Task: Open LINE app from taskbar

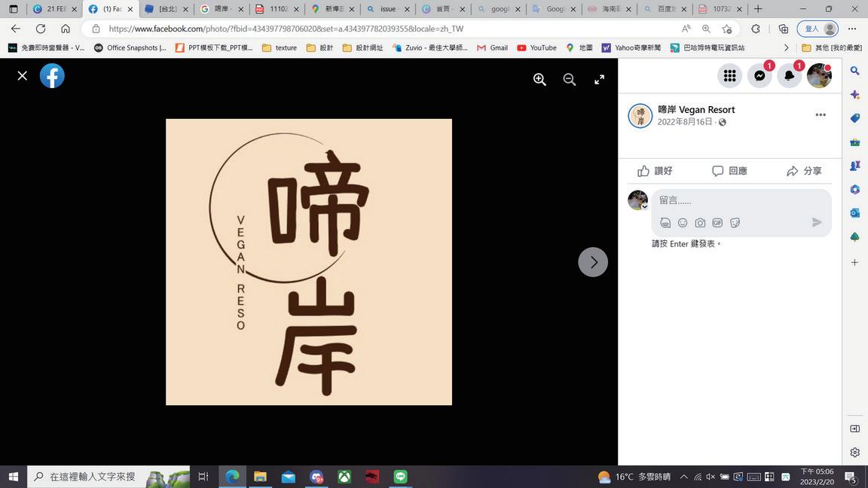Action: 400,477
